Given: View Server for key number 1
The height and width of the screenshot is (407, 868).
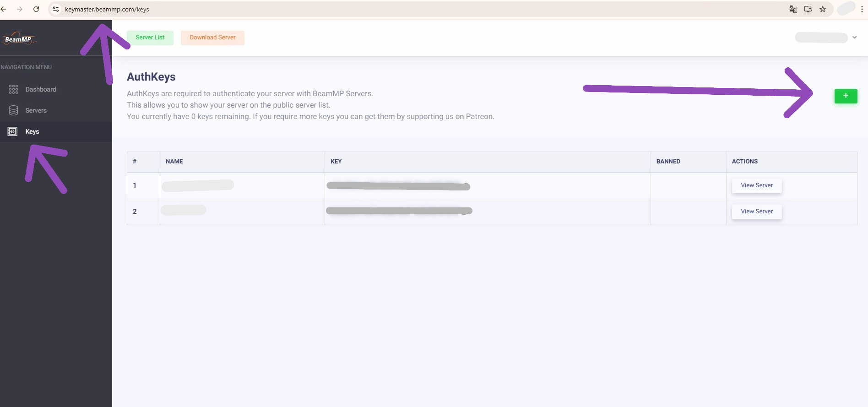Looking at the screenshot, I should (x=756, y=185).
